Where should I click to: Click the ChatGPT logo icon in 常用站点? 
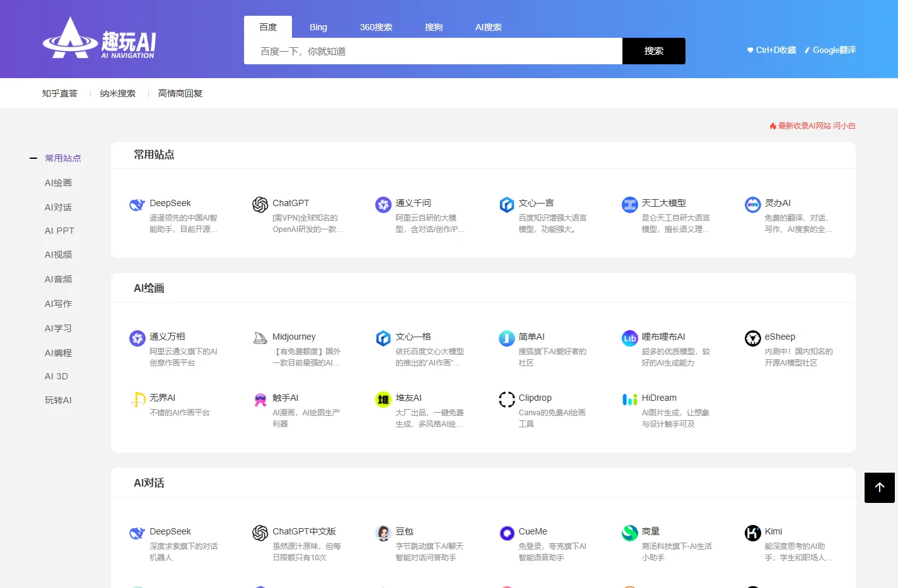(260, 205)
